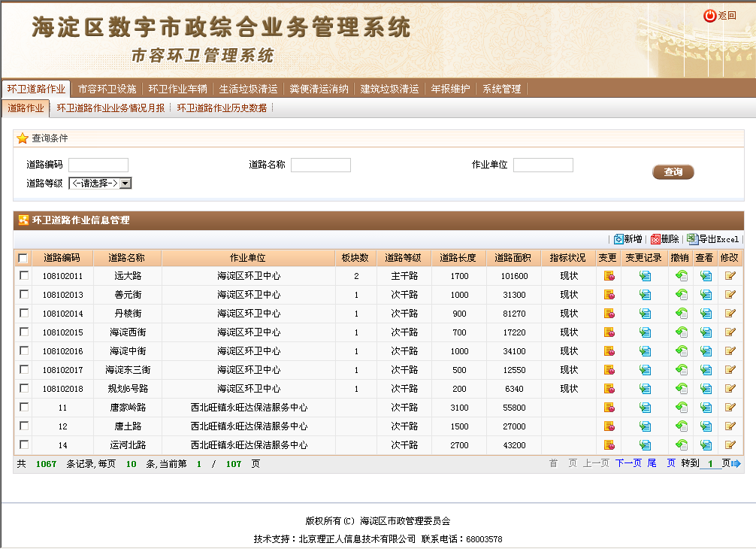Check the box for road 108102016

[x=23, y=350]
